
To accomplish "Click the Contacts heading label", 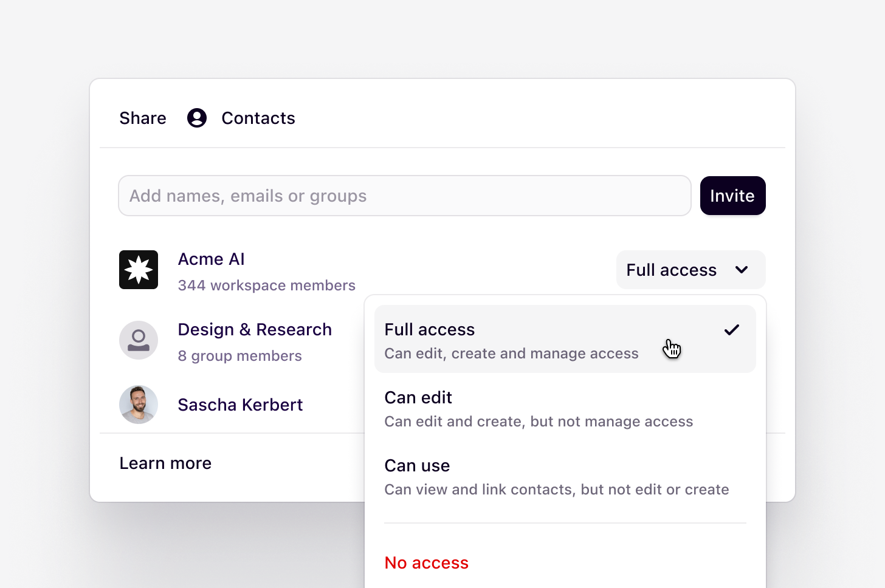I will point(258,118).
